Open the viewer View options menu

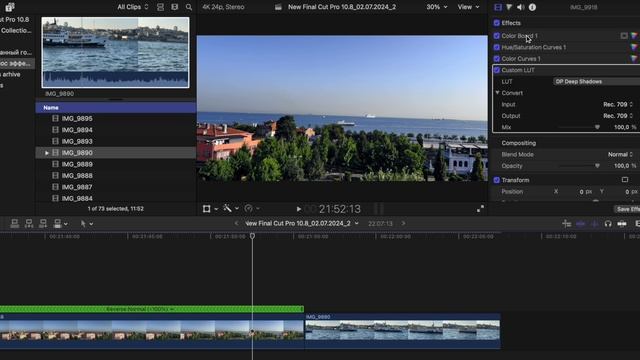point(468,7)
